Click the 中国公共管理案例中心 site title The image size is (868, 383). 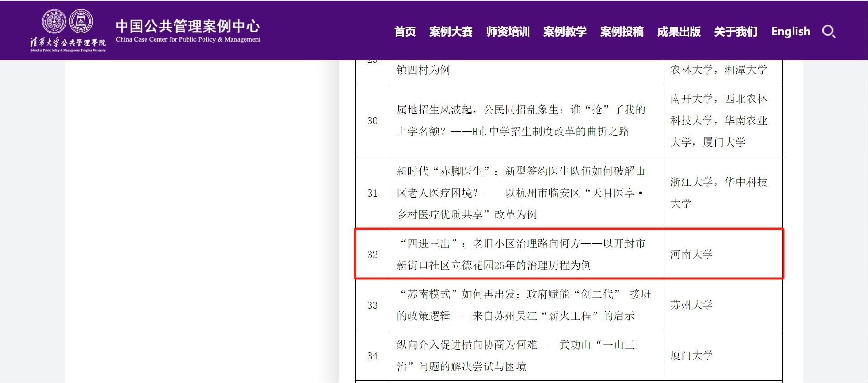click(x=188, y=26)
